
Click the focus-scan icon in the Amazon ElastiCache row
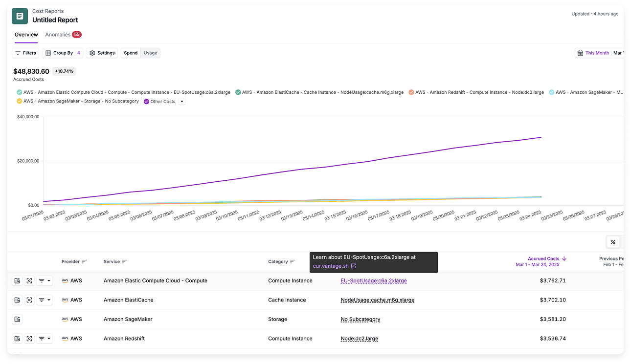click(x=29, y=300)
